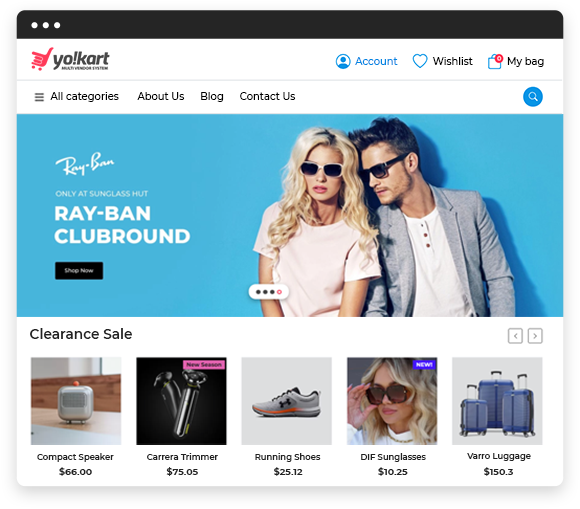Open the Contact Us page
The height and width of the screenshot is (509, 580).
pos(267,96)
